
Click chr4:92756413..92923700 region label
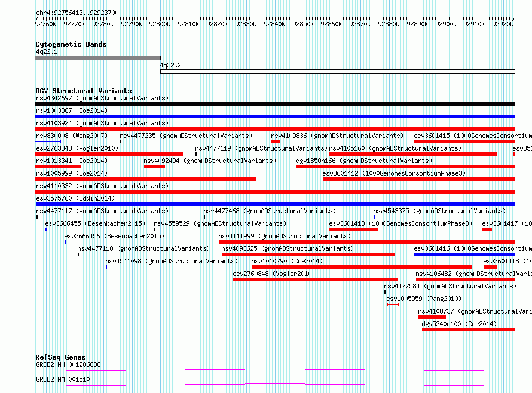tap(77, 13)
